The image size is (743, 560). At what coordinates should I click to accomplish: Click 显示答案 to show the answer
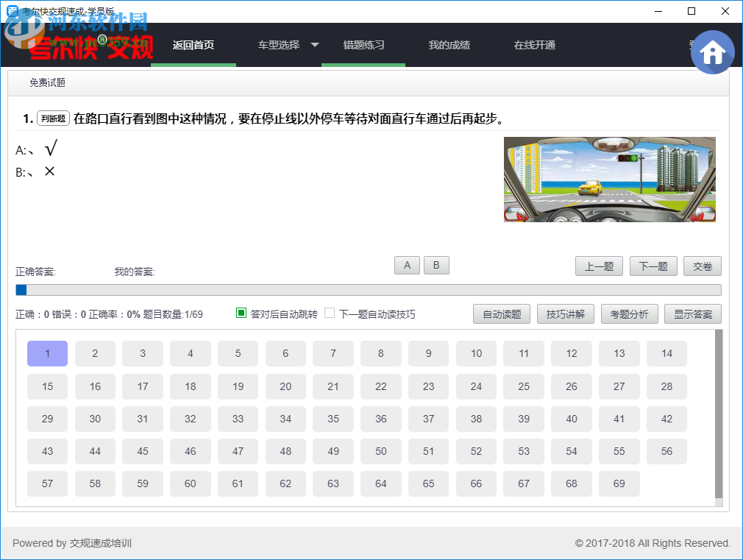click(x=692, y=313)
